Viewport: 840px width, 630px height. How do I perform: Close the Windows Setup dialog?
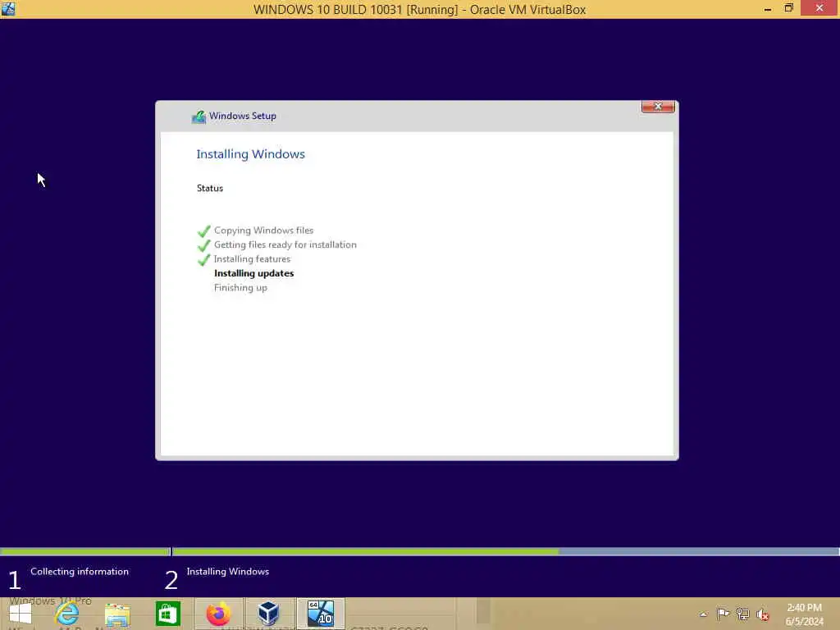tap(659, 107)
